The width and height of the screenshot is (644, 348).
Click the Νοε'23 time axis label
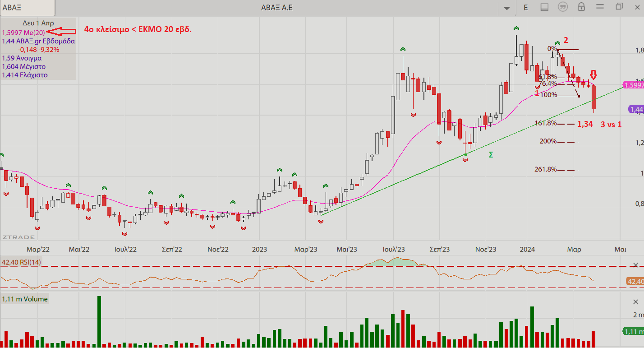(x=486, y=249)
